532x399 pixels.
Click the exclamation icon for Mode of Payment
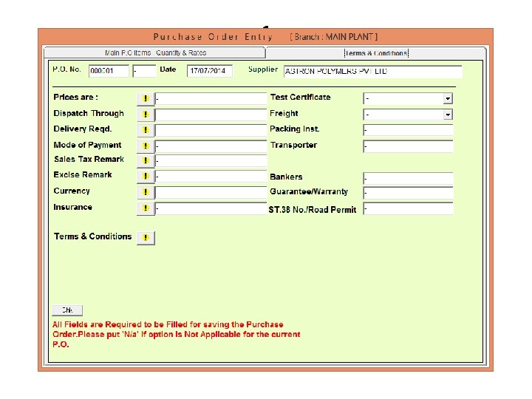pyautogui.click(x=146, y=146)
